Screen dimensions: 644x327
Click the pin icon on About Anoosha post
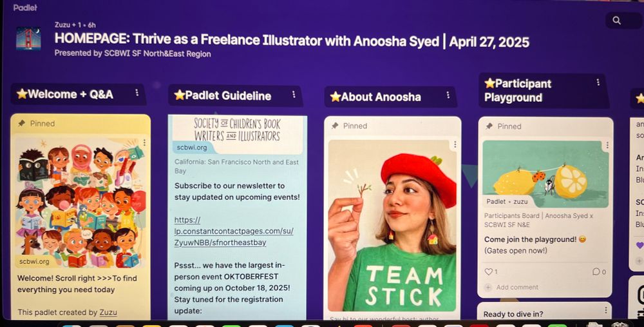[335, 126]
